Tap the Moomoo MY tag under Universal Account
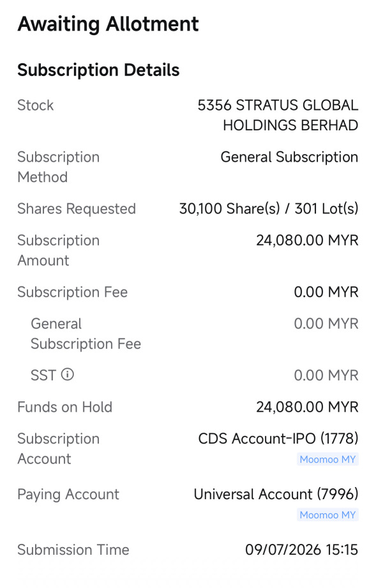Viewport: 376px width, 588px height. click(x=327, y=515)
